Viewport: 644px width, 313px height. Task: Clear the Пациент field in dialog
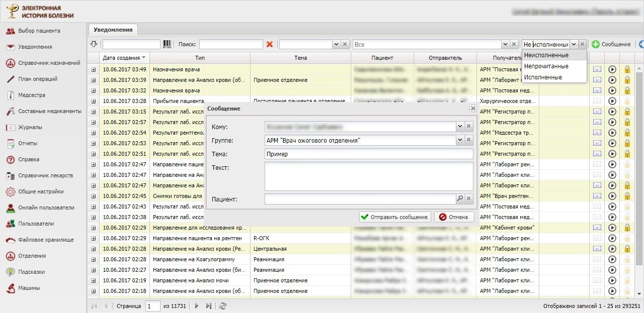469,199
